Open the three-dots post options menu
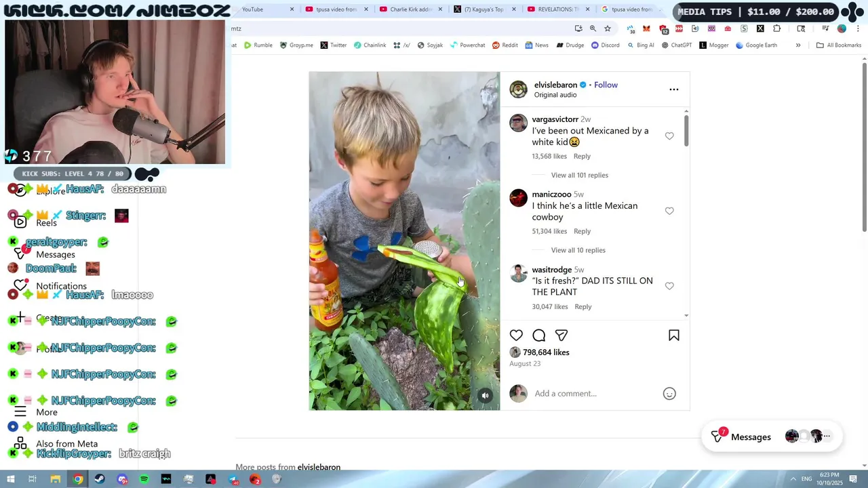Image resolution: width=868 pixels, height=488 pixels. [674, 89]
